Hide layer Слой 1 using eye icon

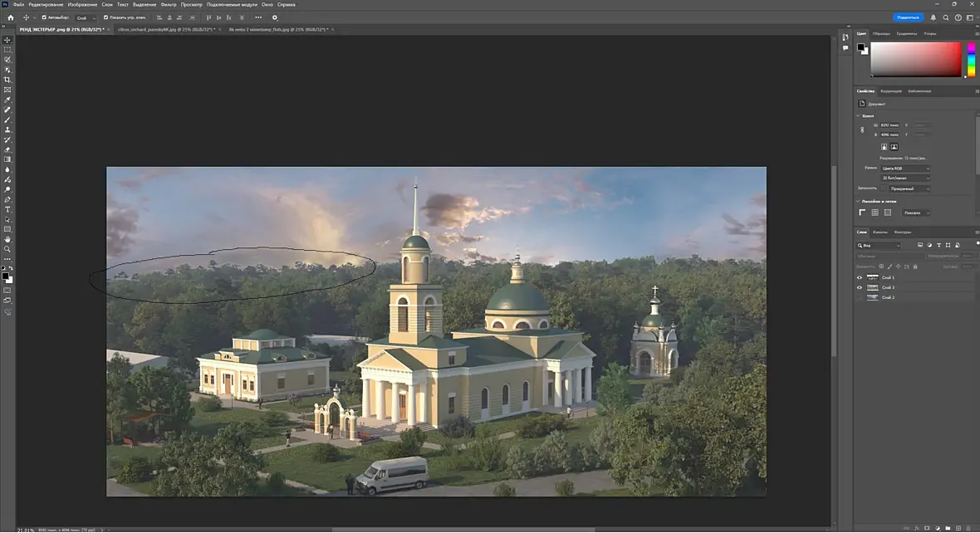(860, 277)
